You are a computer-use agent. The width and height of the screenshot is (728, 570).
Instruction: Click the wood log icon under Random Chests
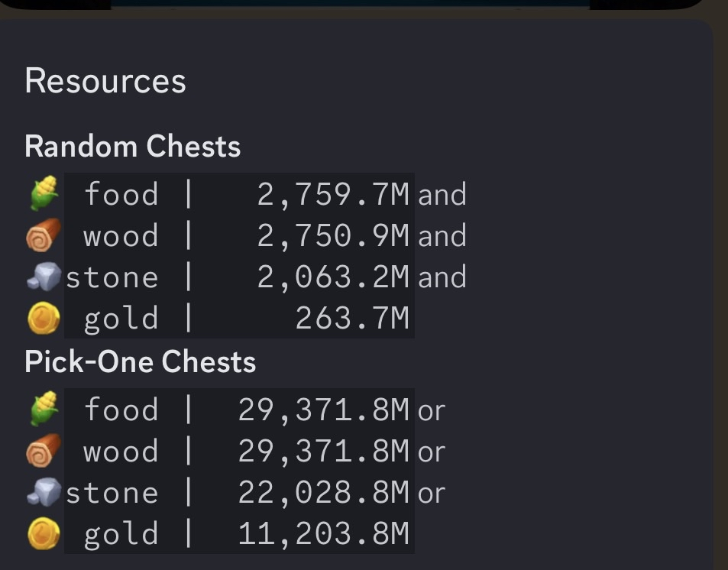(x=41, y=235)
